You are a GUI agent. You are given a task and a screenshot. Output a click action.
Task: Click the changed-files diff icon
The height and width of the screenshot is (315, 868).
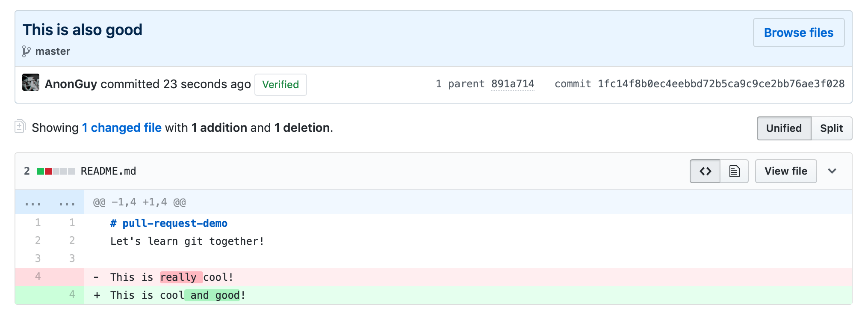[x=20, y=126]
